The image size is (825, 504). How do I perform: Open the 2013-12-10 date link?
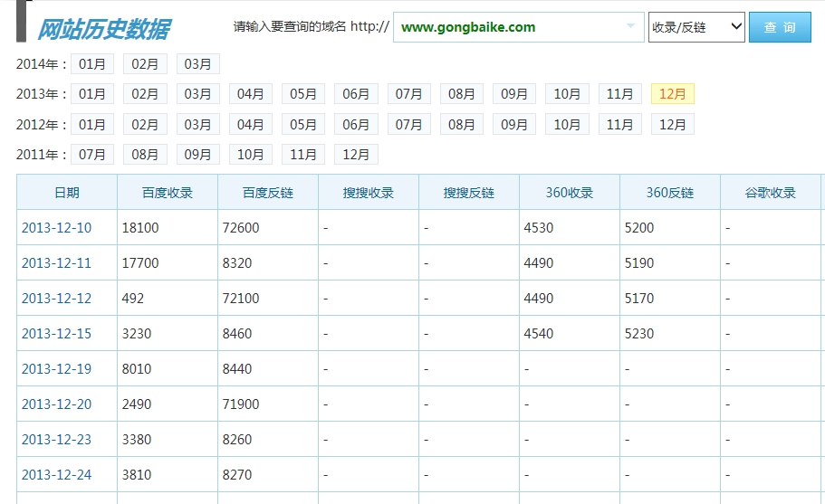[x=56, y=227]
